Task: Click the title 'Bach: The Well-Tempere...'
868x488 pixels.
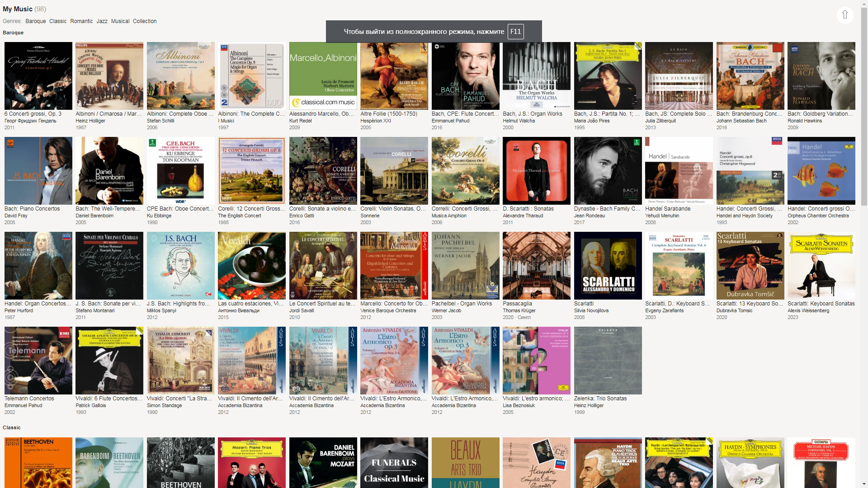Action: [108, 209]
